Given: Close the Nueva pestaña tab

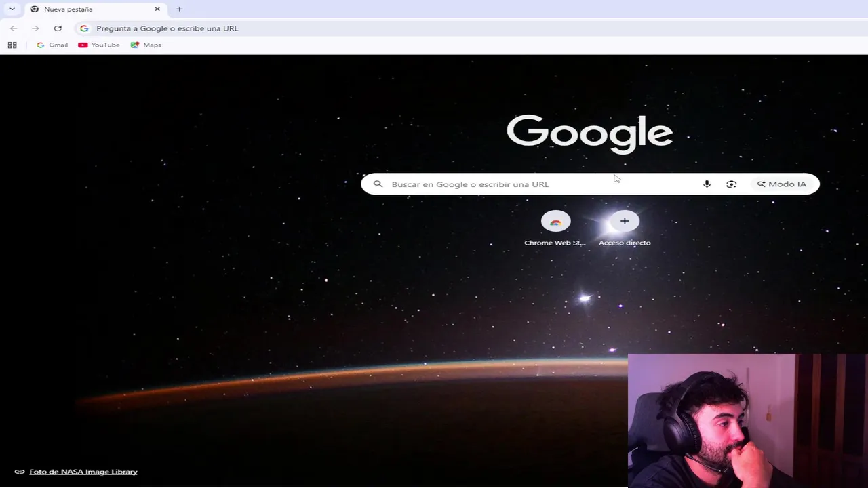Looking at the screenshot, I should tap(157, 9).
